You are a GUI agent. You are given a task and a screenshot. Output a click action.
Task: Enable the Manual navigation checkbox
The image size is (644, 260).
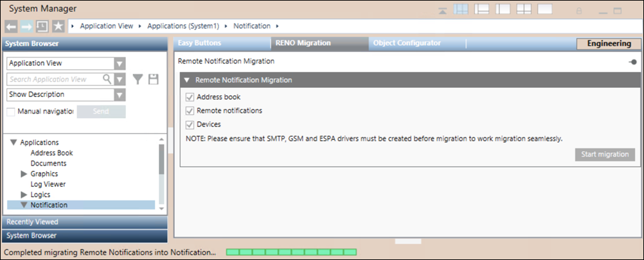tap(11, 112)
